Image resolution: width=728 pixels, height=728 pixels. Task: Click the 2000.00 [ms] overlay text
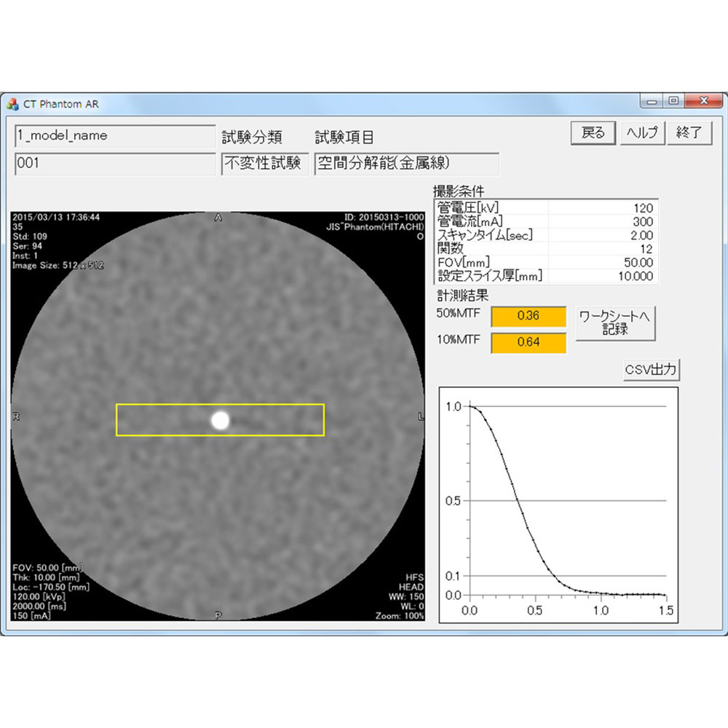(x=39, y=606)
